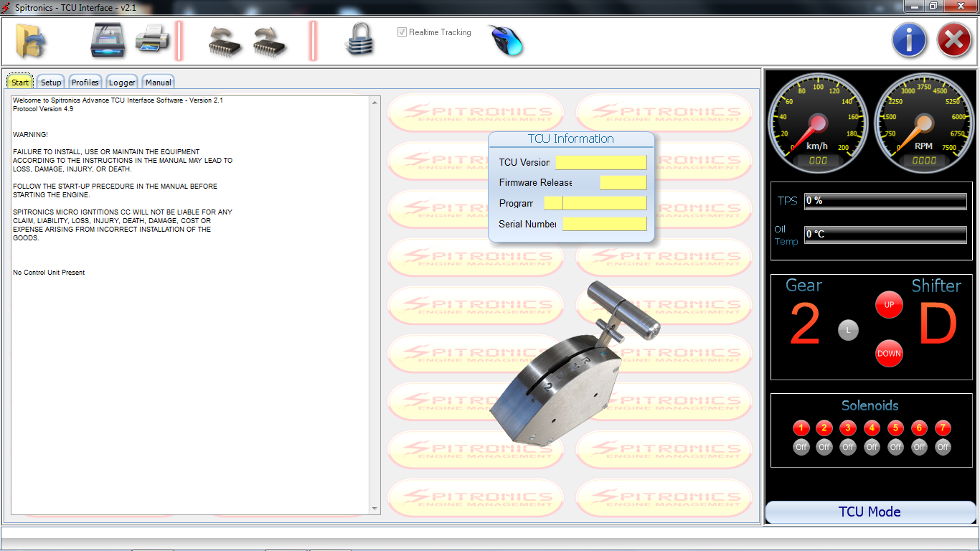Image resolution: width=980 pixels, height=551 pixels.
Task: Click the Shifter D display
Action: coord(938,325)
